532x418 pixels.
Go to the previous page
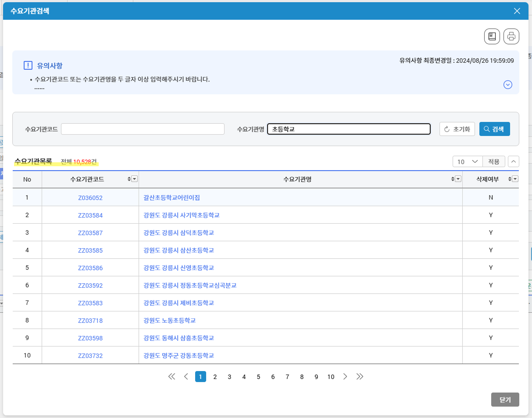pos(186,376)
